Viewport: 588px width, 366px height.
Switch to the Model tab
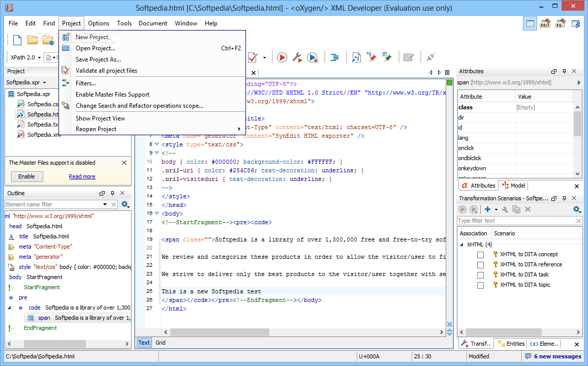pyautogui.click(x=514, y=186)
